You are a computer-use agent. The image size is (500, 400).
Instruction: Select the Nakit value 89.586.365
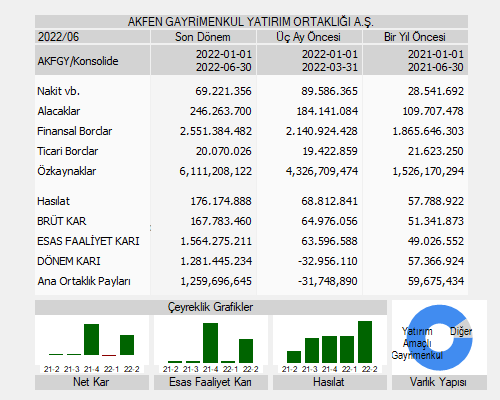(x=329, y=91)
